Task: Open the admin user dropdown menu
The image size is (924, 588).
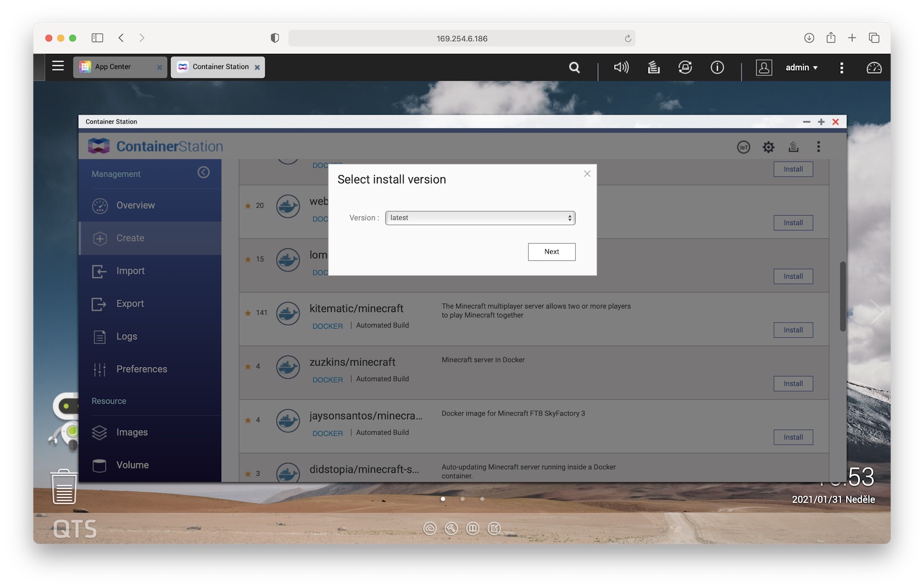Action: 801,67
